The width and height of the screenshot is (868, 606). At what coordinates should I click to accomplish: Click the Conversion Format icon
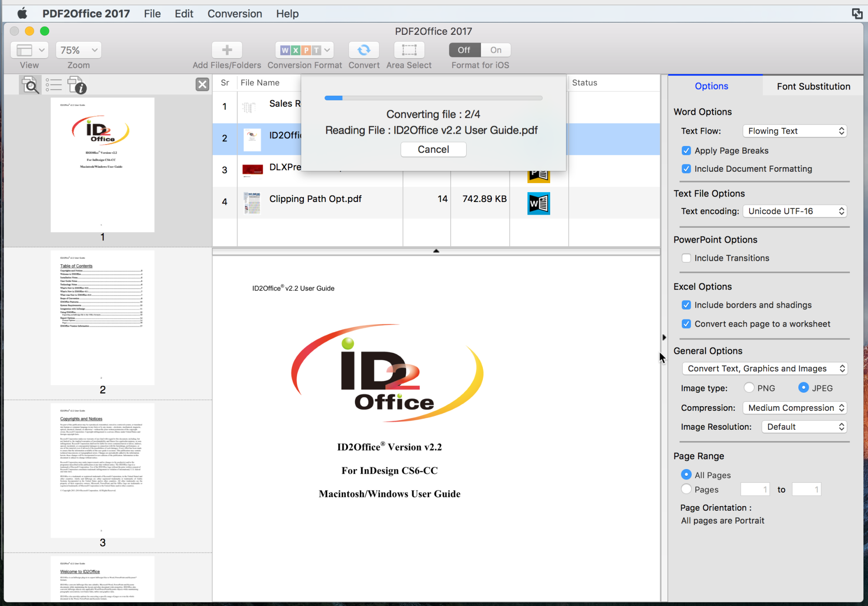(306, 50)
